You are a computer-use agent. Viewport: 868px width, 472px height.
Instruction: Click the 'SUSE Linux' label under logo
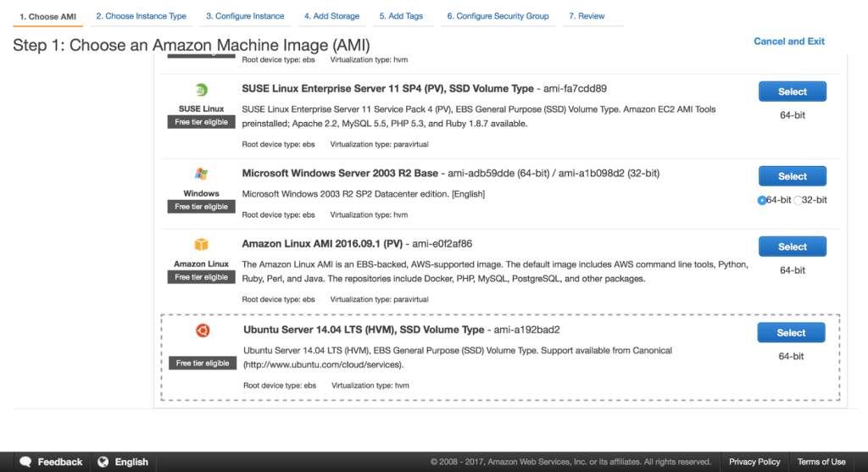(202, 109)
